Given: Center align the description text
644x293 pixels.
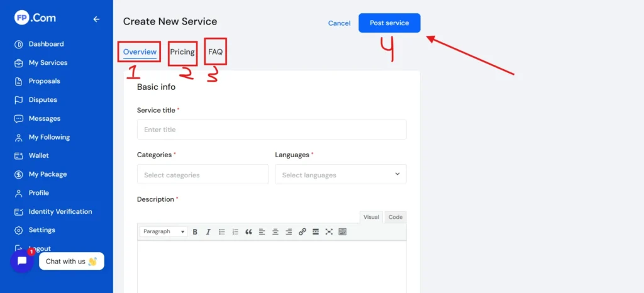Looking at the screenshot, I should coord(275,232).
